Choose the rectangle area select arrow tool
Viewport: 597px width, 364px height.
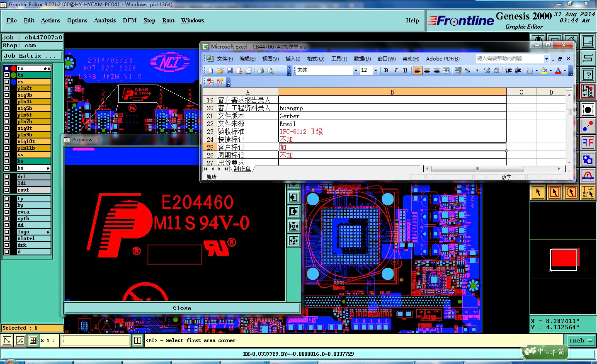click(555, 192)
